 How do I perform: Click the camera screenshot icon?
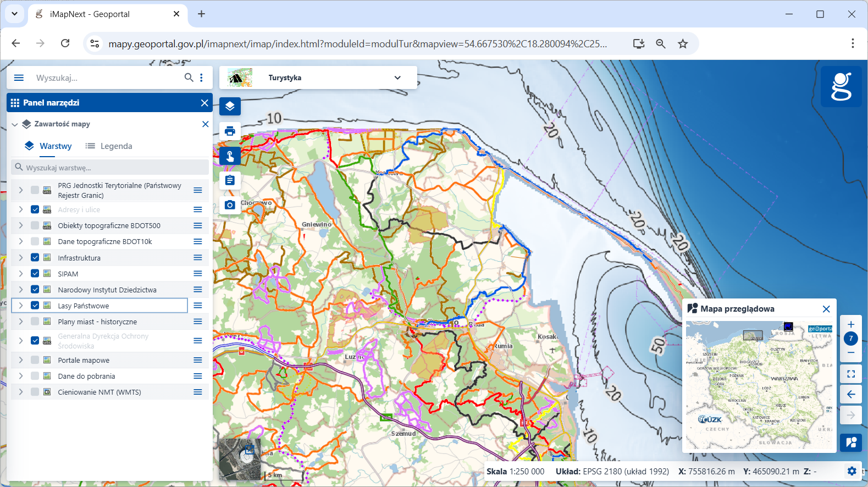[230, 205]
